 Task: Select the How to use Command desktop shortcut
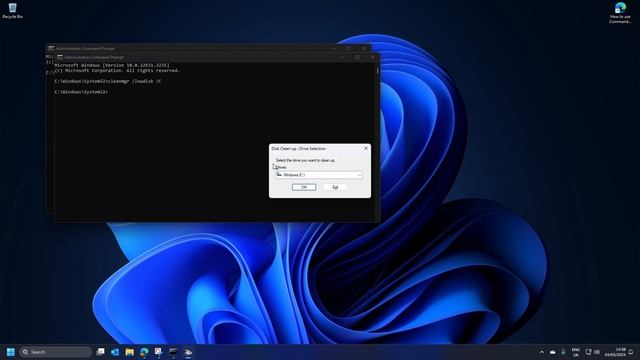(x=620, y=13)
